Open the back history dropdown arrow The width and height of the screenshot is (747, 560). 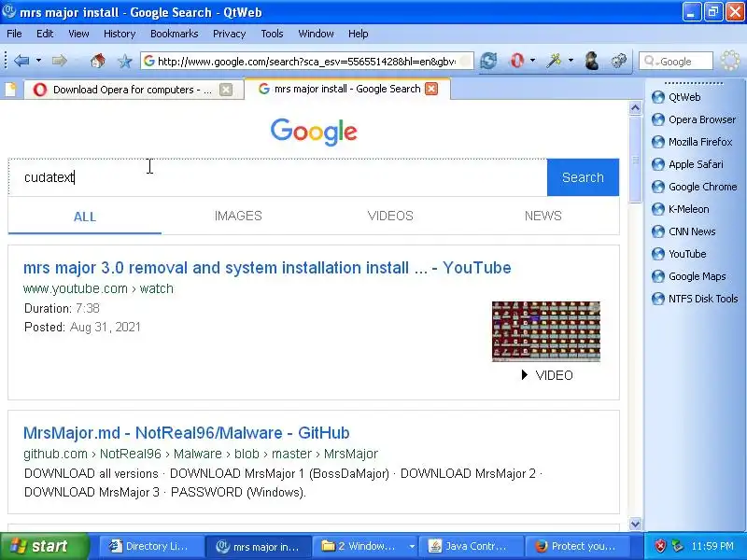[x=38, y=61]
